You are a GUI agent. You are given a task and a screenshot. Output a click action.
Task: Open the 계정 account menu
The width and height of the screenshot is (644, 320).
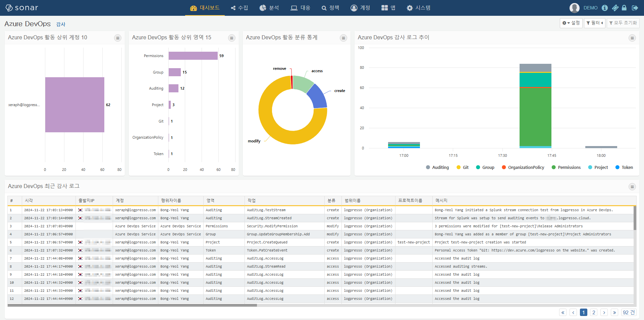coord(360,8)
